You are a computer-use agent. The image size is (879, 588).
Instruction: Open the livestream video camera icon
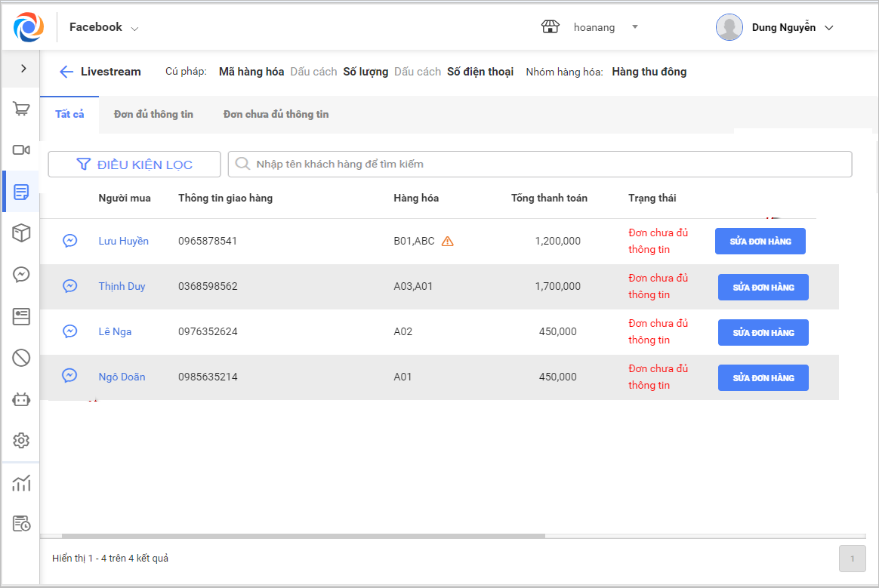click(x=21, y=150)
